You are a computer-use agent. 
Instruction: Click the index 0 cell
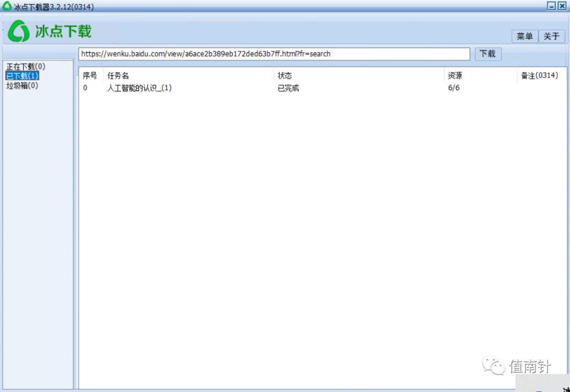[85, 88]
